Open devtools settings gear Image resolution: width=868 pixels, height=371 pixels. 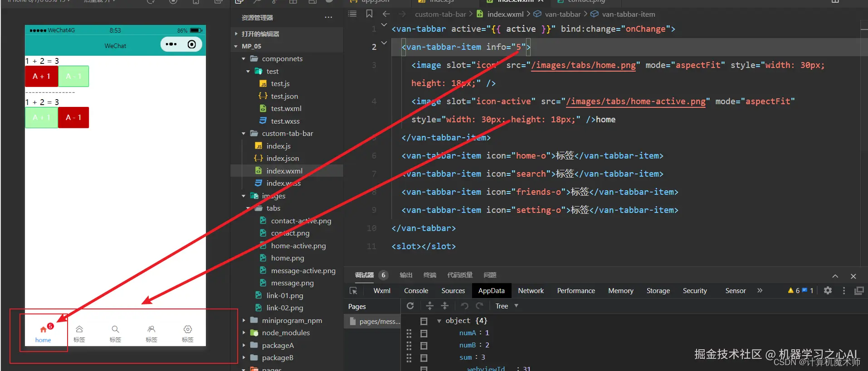coord(828,291)
